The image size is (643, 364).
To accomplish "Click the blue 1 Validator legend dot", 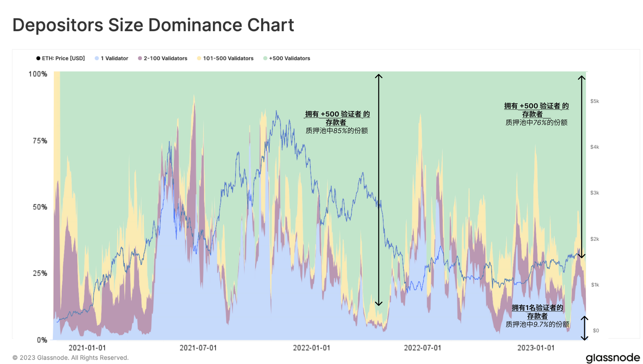I will (x=97, y=58).
